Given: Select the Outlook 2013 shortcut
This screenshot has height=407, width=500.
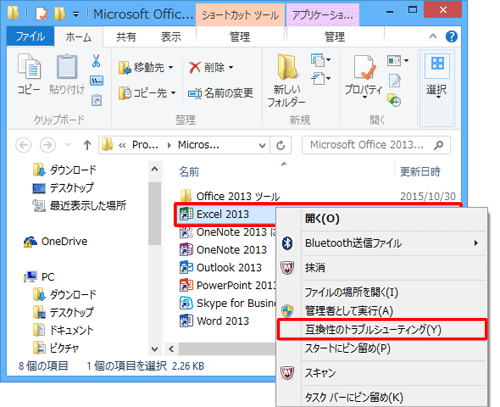Looking at the screenshot, I should (x=221, y=268).
